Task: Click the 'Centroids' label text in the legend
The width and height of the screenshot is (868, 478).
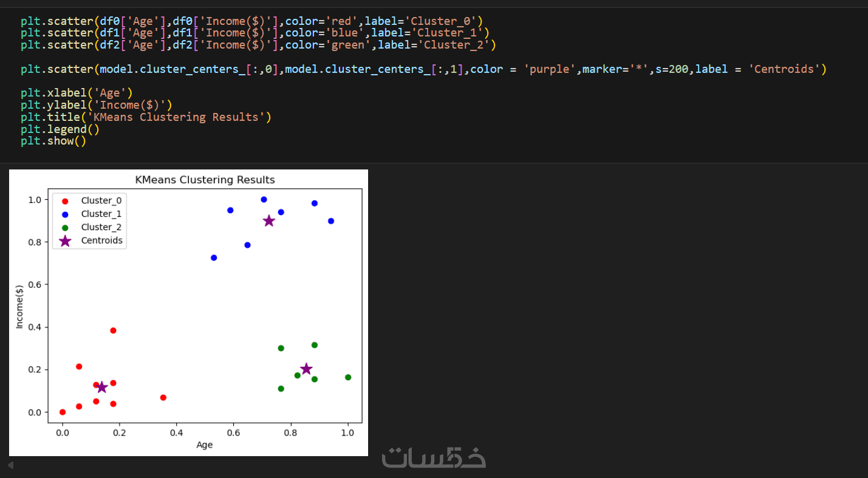Action: (101, 241)
